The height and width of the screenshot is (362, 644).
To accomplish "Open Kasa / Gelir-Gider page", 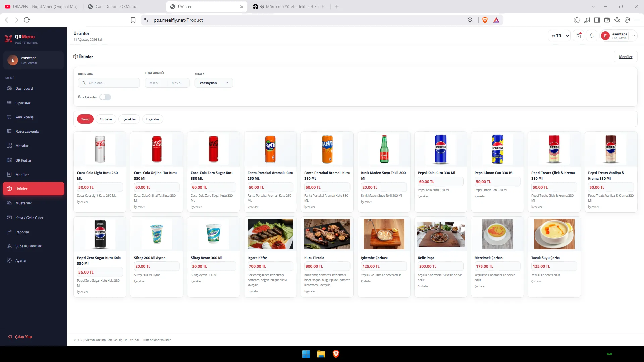I will coord(34,218).
